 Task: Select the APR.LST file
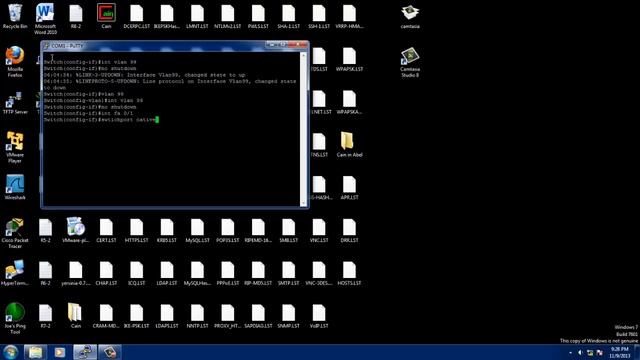(x=349, y=188)
